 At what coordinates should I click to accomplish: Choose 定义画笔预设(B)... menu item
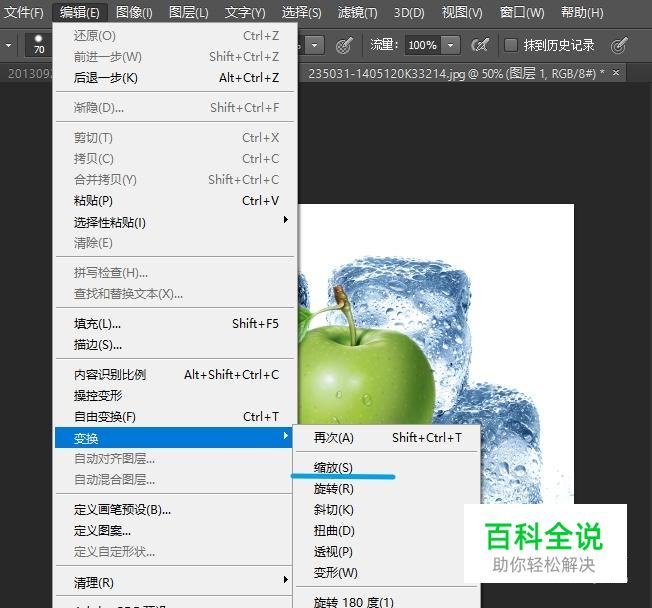coord(174,510)
